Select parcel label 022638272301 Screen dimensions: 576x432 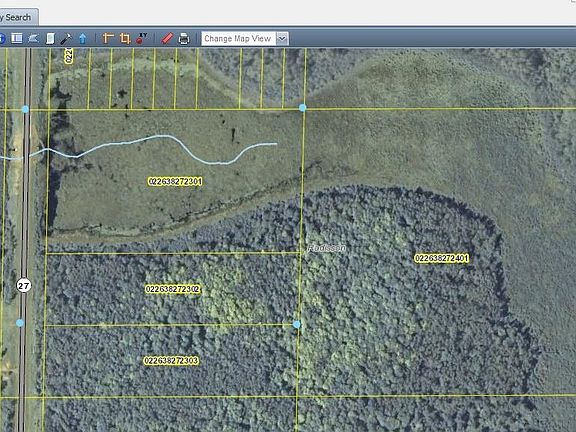(175, 181)
